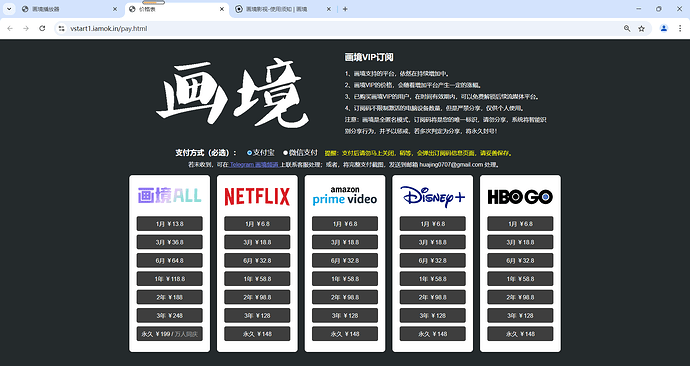Go forward to the next page
Screen dimensions: 690x366
pos(26,29)
